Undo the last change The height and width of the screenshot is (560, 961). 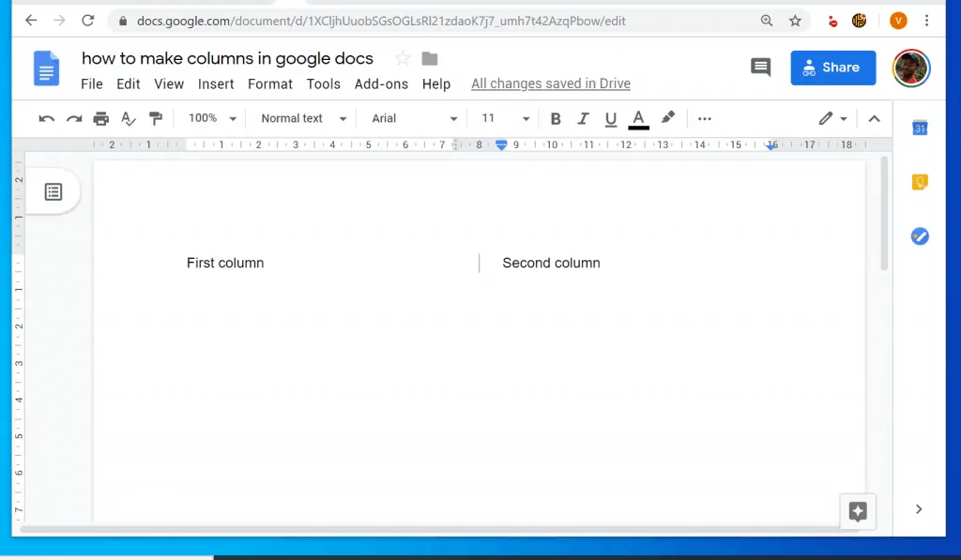tap(46, 118)
